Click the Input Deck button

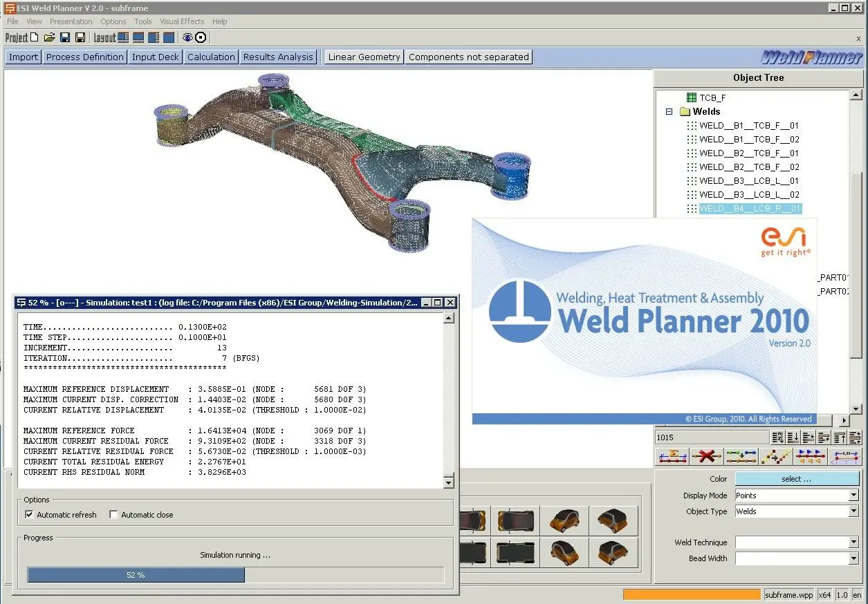pyautogui.click(x=156, y=57)
